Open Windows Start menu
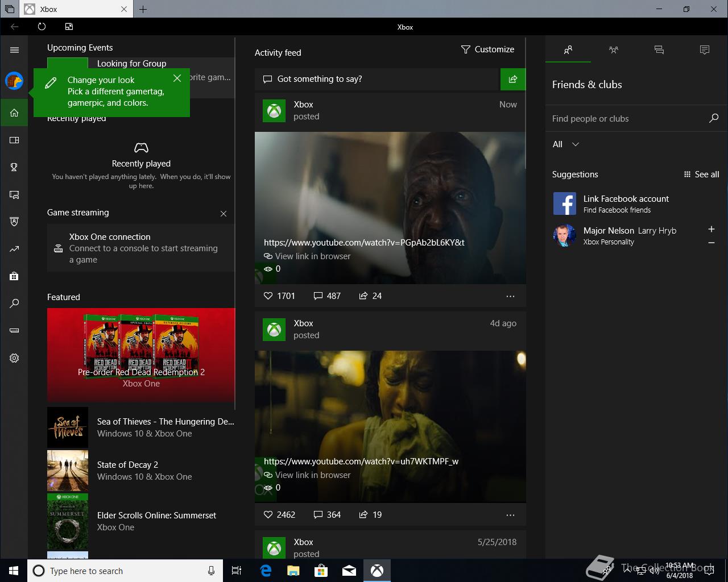 tap(14, 571)
